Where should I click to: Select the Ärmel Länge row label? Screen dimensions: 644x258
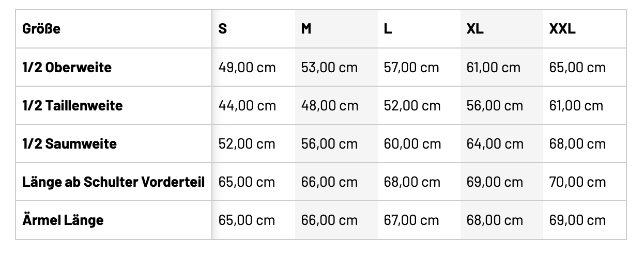tap(63, 220)
